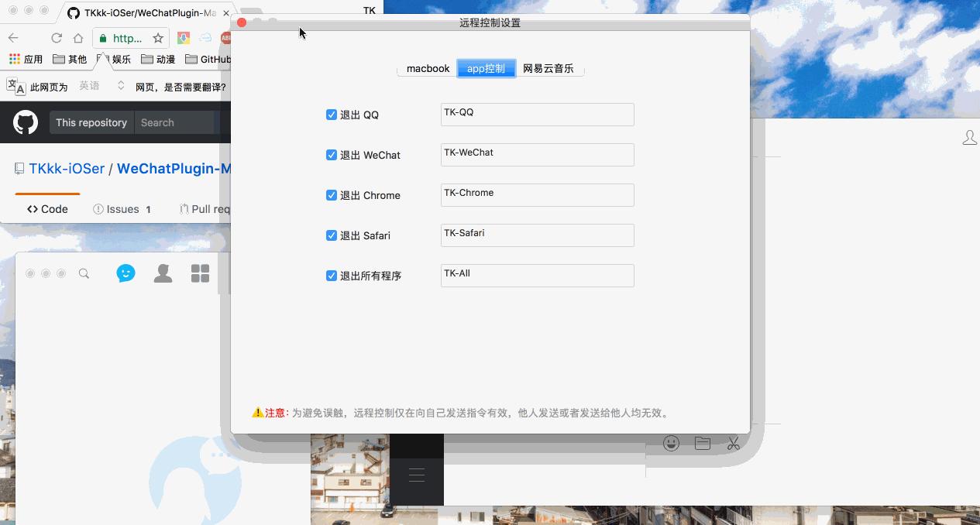
Task: Click the GitHub Octocat logo
Action: click(x=25, y=122)
